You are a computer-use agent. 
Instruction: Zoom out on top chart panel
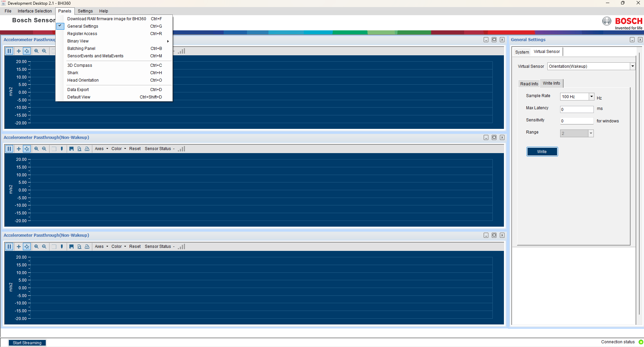(x=44, y=51)
